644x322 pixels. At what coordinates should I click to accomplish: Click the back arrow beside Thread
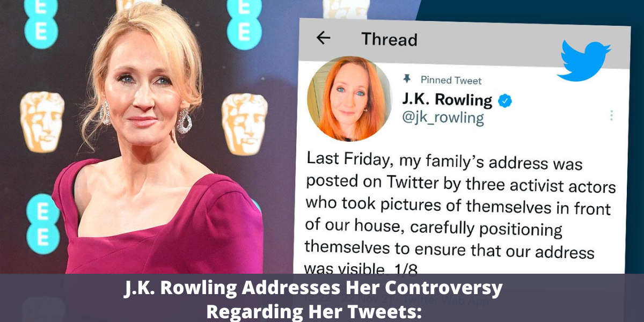point(323,38)
